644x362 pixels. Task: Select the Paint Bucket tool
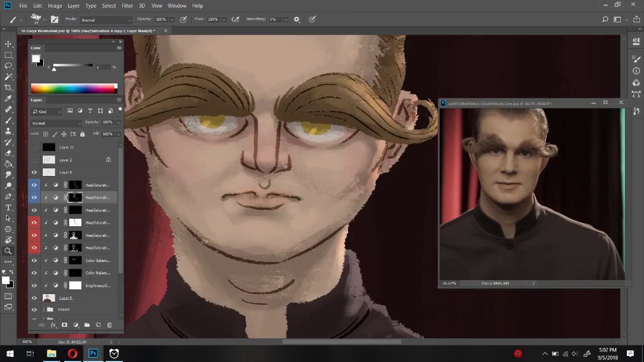[9, 164]
